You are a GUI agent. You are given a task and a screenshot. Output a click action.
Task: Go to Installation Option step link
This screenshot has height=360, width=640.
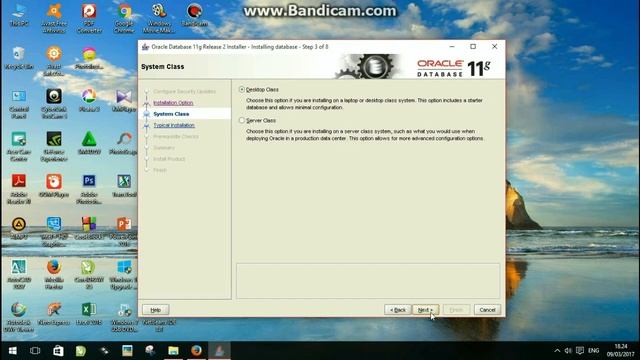coord(173,103)
